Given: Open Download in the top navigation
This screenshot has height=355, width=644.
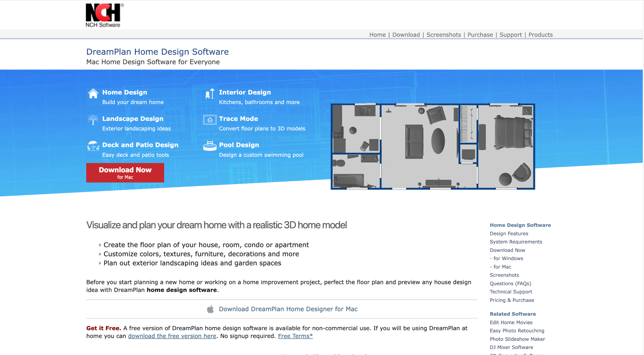Looking at the screenshot, I should pyautogui.click(x=406, y=35).
